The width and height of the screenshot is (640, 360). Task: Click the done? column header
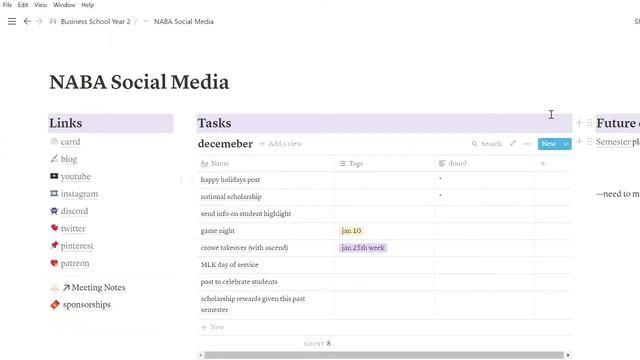click(484, 163)
